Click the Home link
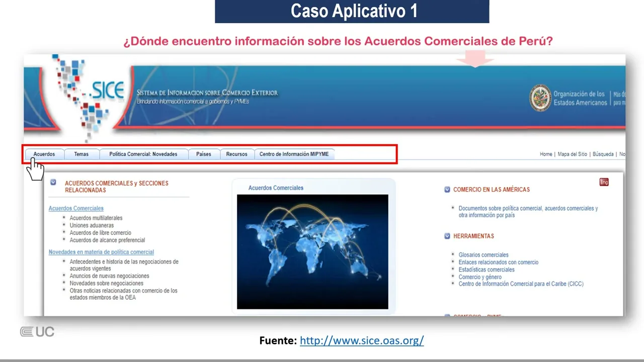The width and height of the screenshot is (644, 362). click(x=546, y=154)
